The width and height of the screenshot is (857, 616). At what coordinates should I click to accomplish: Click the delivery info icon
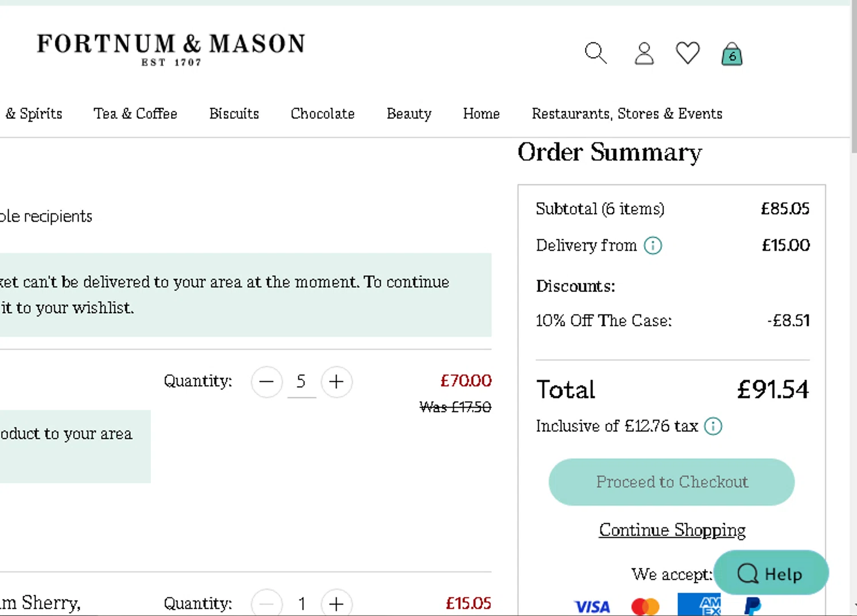[653, 246]
